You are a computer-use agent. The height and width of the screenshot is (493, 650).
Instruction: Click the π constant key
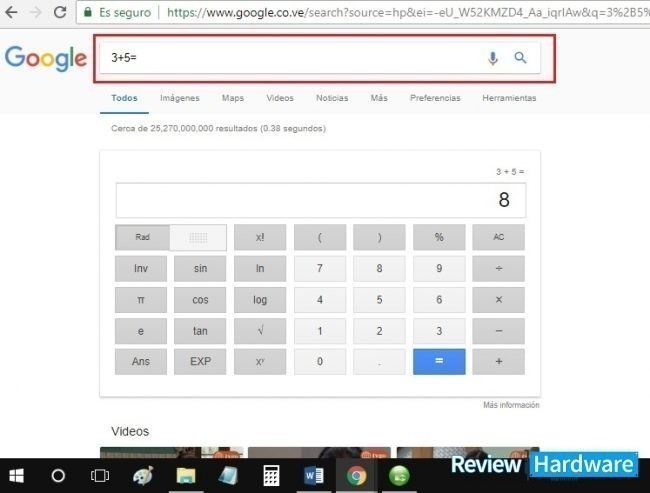(x=141, y=300)
